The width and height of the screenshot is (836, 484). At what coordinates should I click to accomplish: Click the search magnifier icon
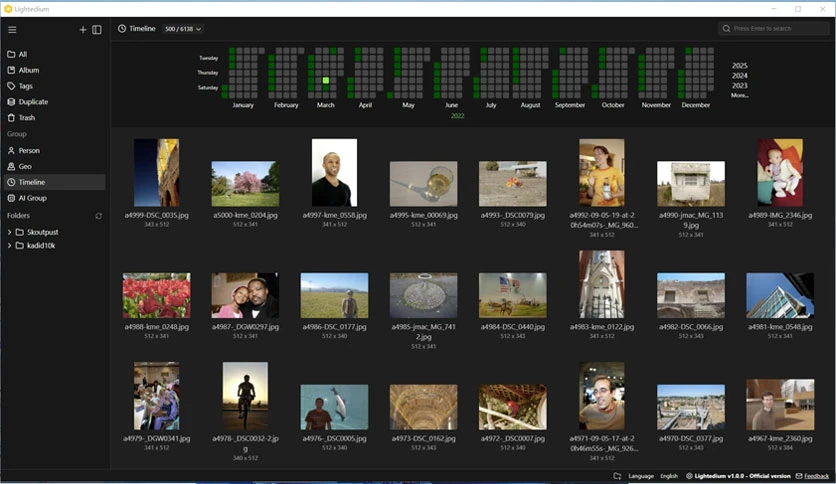click(726, 29)
